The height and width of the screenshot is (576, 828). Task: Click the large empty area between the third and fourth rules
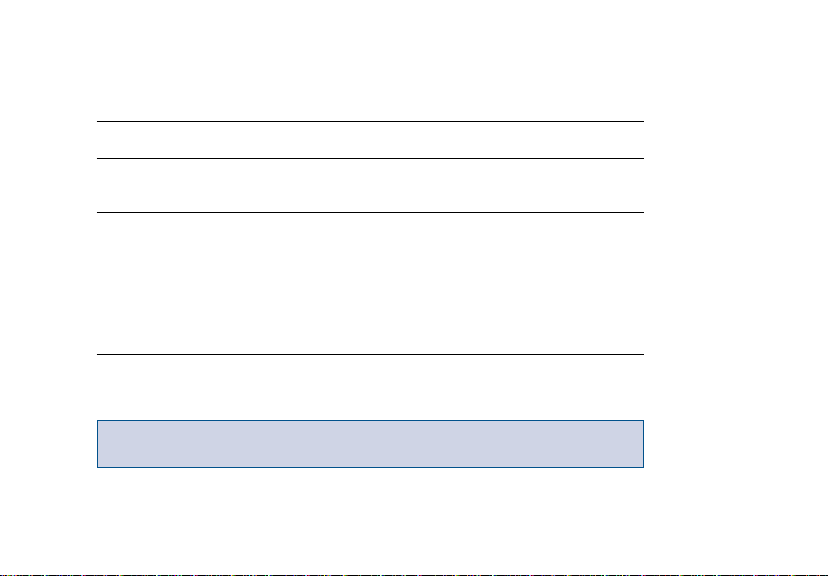370,284
